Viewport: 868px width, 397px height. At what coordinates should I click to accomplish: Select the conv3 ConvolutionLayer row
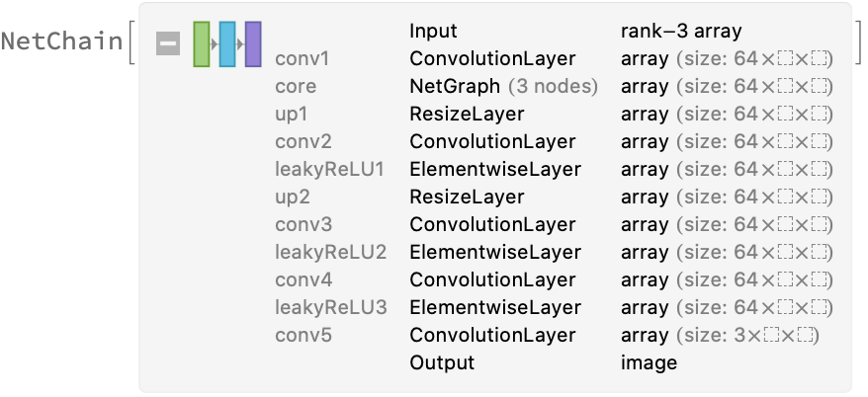point(492,224)
